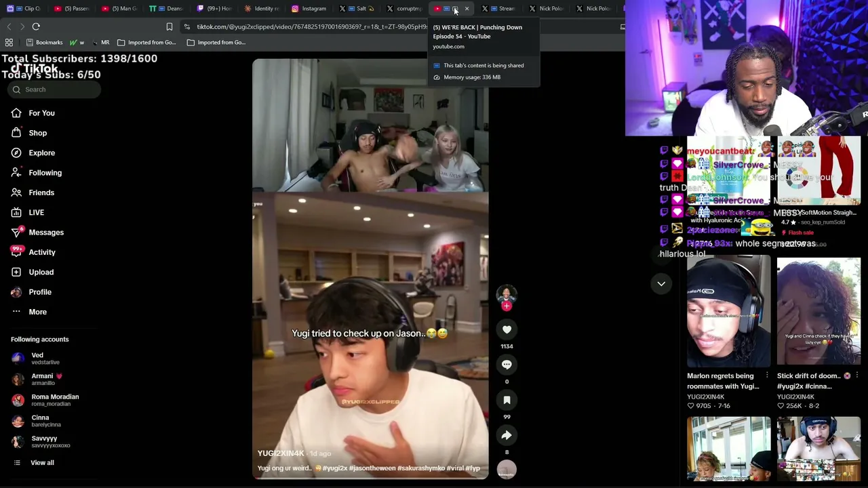Viewport: 868px width, 488px height.
Task: View all following accounts
Action: pyautogui.click(x=42, y=463)
